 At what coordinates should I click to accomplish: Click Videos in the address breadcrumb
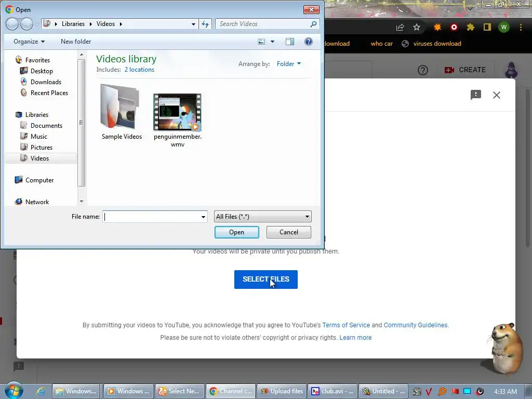coord(105,24)
